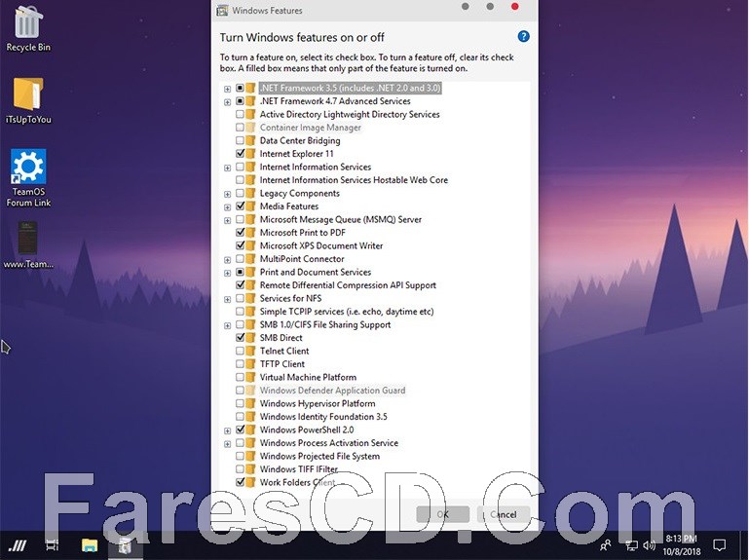Expand .NET Framework 4.7 Advanced Services node
The height and width of the screenshot is (560, 749).
pos(227,102)
